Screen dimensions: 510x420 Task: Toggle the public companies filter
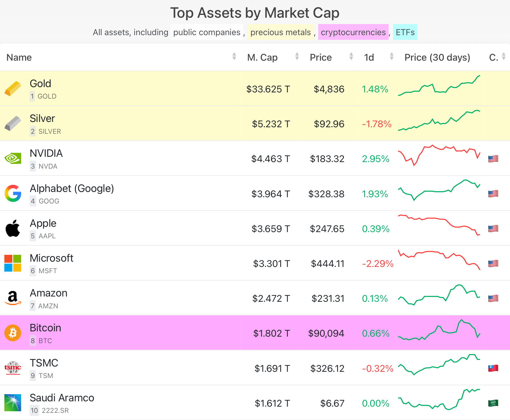click(x=207, y=32)
